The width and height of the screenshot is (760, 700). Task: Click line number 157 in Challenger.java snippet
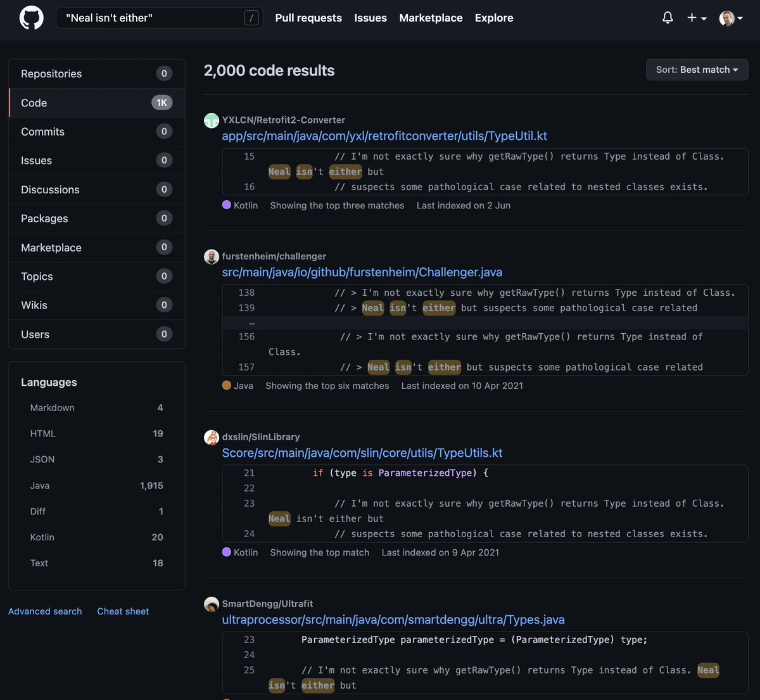click(x=246, y=367)
